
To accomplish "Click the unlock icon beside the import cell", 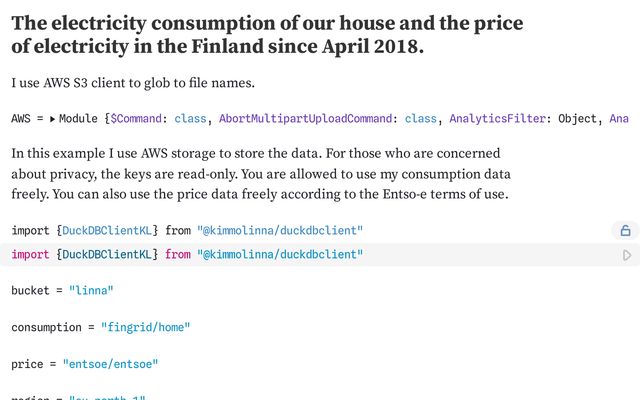I will pyautogui.click(x=626, y=230).
